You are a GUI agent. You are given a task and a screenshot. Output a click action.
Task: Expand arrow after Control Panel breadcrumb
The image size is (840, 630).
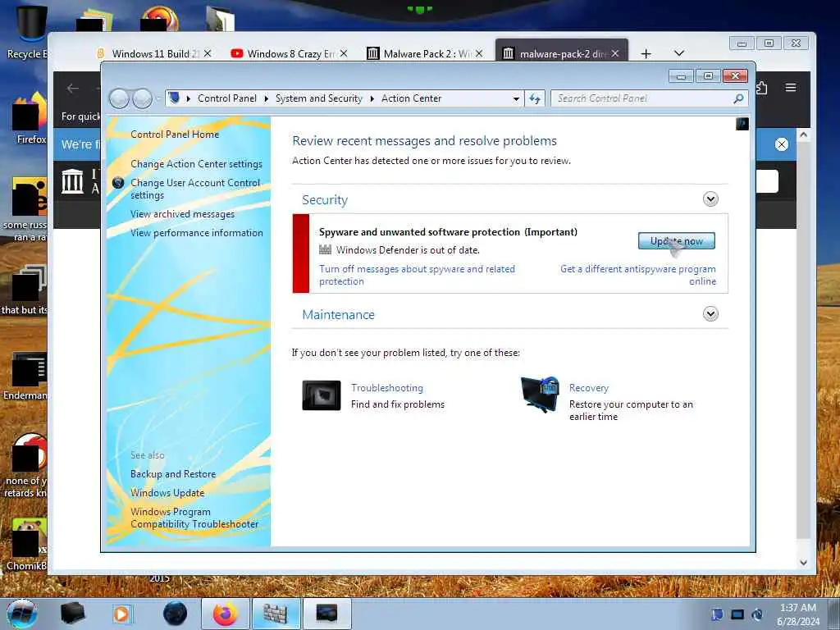click(x=267, y=98)
